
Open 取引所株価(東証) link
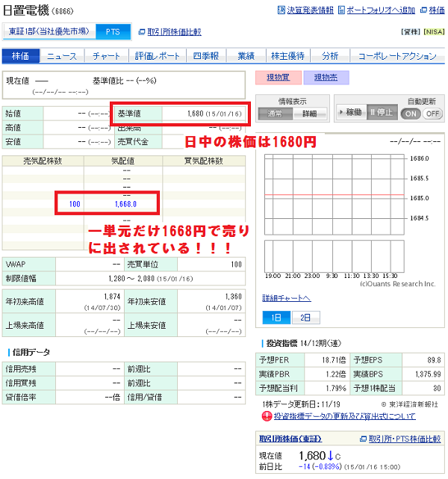(290, 439)
